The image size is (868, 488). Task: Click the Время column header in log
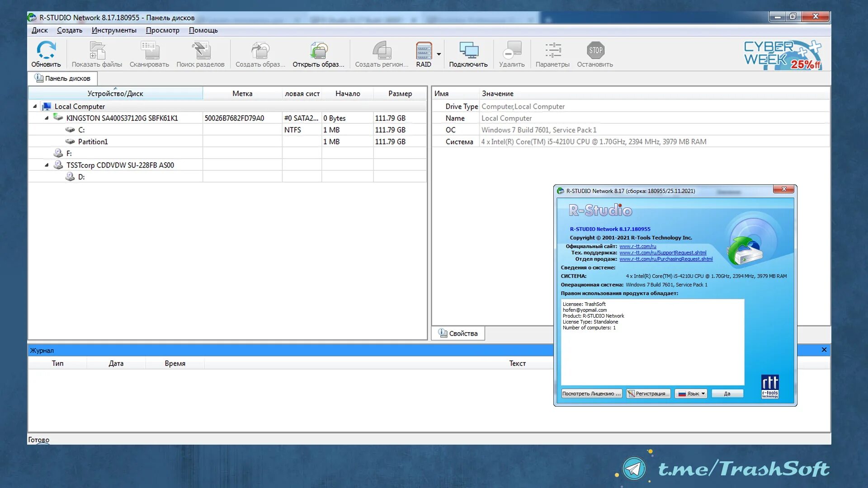click(x=175, y=363)
